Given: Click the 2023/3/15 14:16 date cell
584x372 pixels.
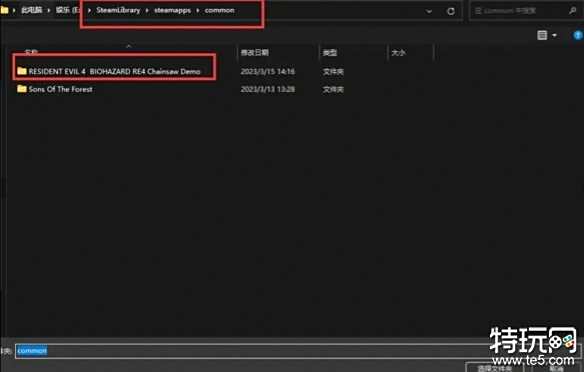Looking at the screenshot, I should point(267,71).
